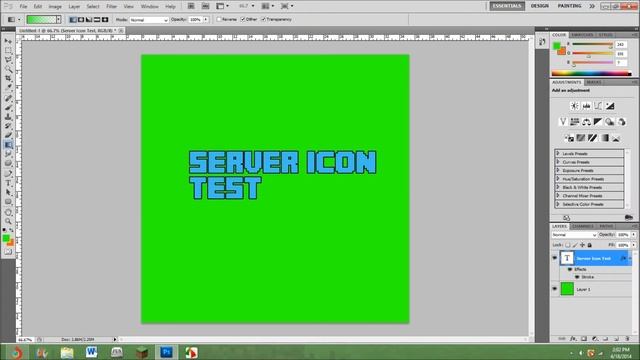
Task: Choose the radial gradient style
Action: [81, 20]
